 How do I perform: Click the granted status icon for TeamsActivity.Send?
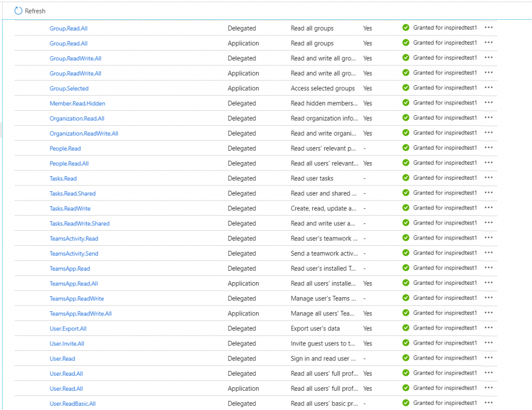(406, 253)
